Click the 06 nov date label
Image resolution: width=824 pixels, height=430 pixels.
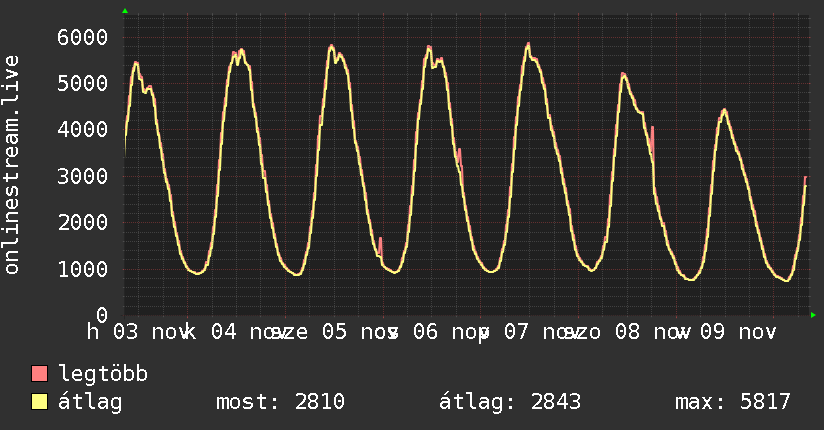point(451,332)
